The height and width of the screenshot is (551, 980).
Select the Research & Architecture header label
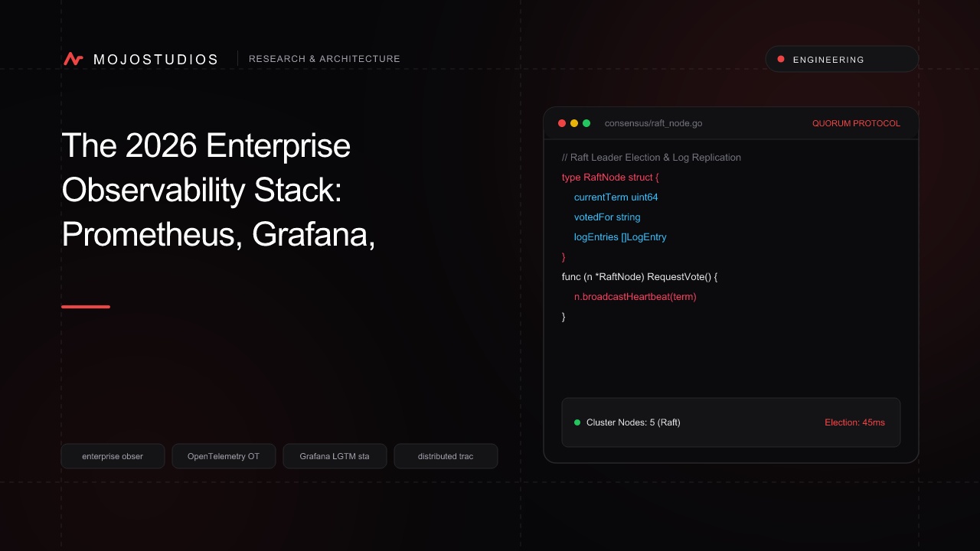[325, 59]
